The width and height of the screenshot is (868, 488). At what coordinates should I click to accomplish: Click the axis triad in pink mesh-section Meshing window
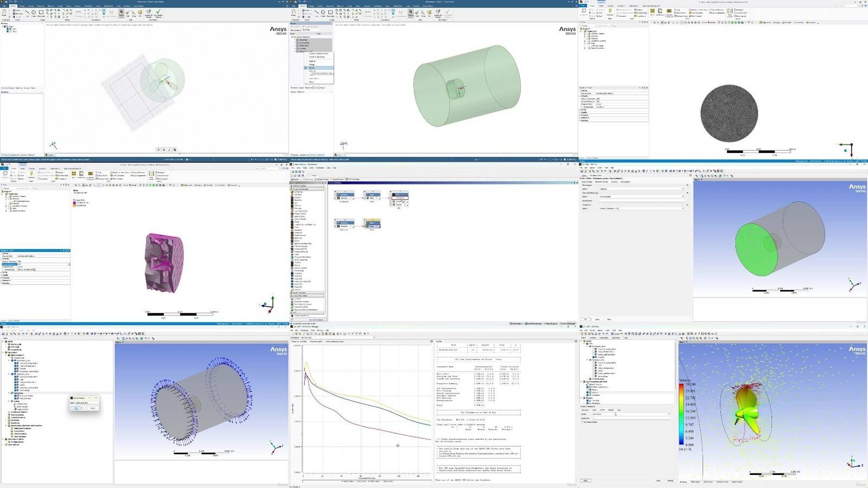coord(268,305)
